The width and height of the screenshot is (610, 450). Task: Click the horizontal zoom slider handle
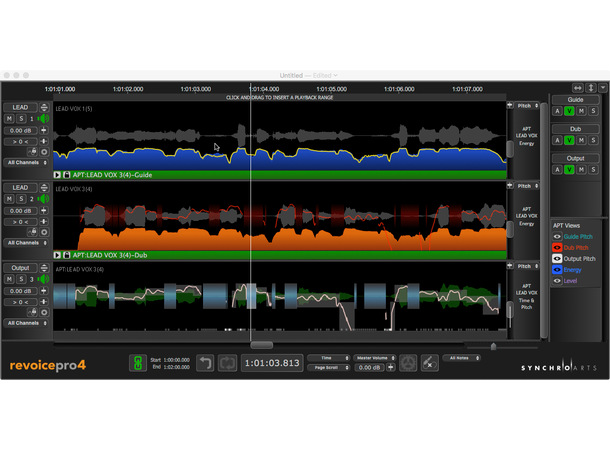coord(493,346)
